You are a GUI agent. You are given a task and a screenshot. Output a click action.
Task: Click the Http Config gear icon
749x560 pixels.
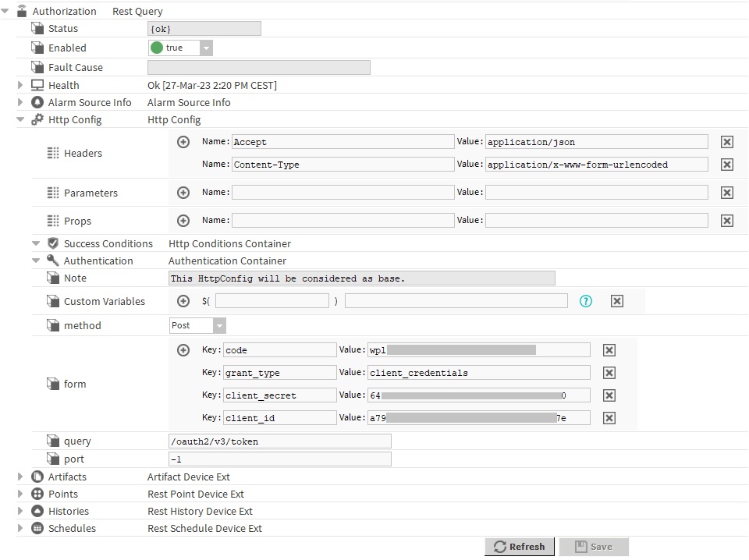[37, 119]
